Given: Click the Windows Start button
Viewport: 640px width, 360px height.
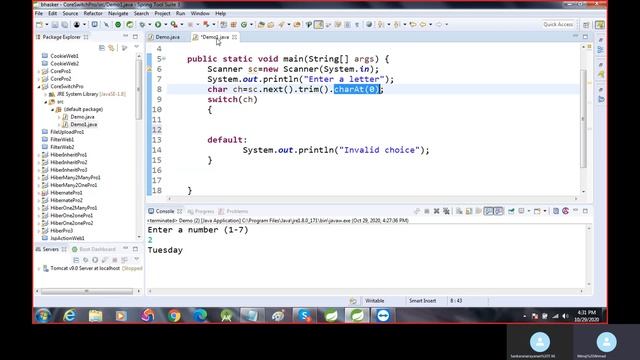Looking at the screenshot, I should pos(43,316).
